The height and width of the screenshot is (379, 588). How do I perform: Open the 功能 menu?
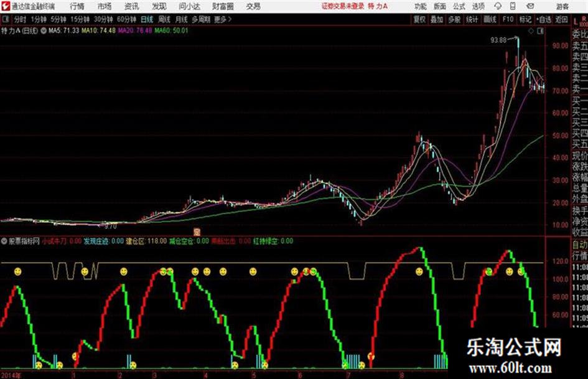point(421,6)
